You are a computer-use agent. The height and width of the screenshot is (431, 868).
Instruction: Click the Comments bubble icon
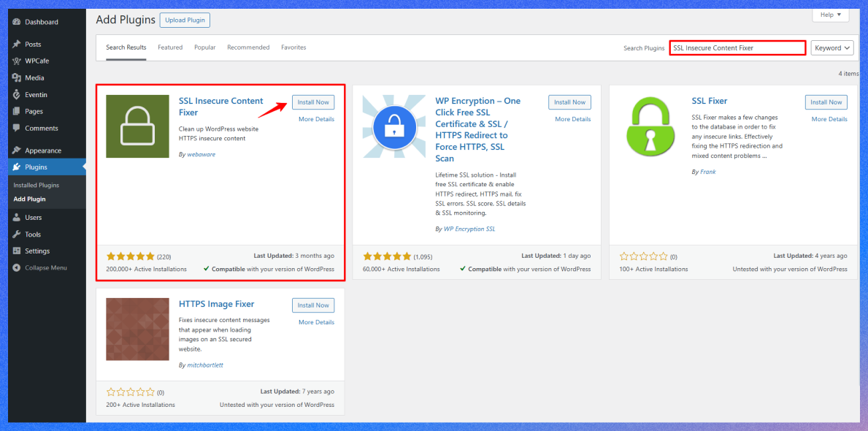[17, 129]
